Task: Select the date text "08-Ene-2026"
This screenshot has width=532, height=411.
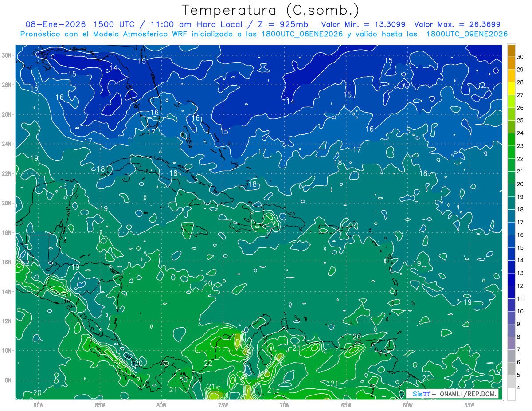Action: 55,24
